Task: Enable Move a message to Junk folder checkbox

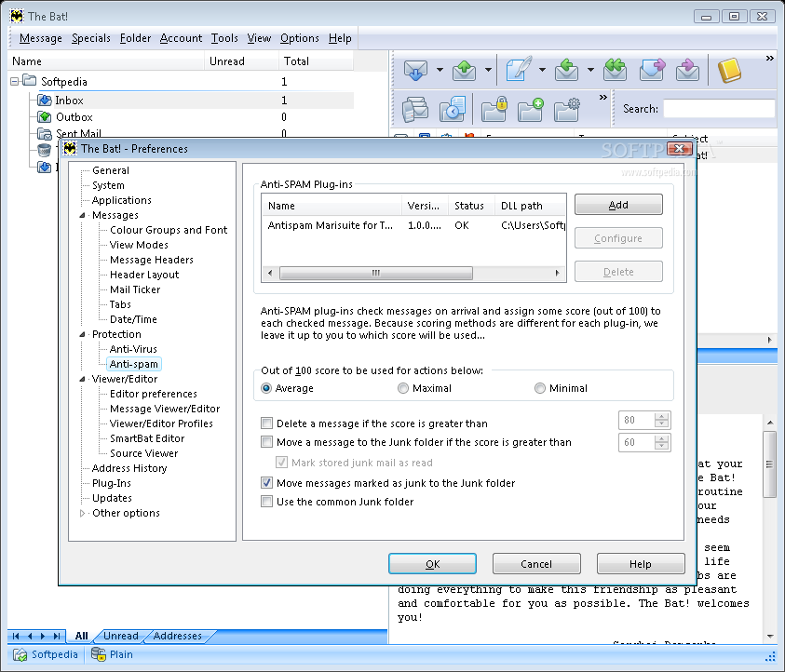Action: tap(267, 442)
